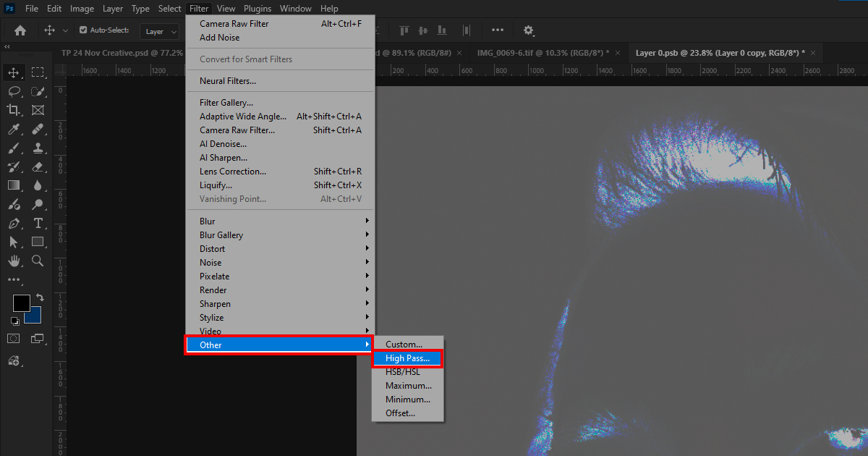Toggle Quick Mask mode

click(x=14, y=338)
